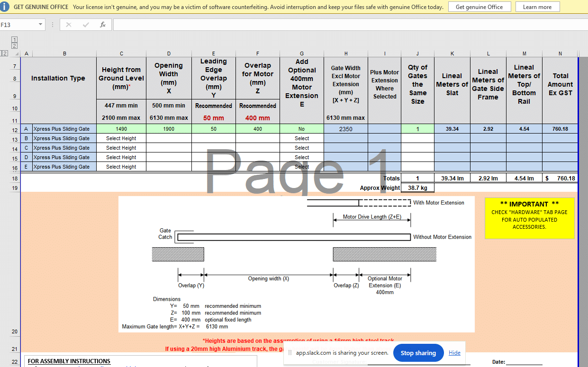Open motor extension Select cell in row B
Viewport: 588px width, 367px height.
(x=302, y=138)
